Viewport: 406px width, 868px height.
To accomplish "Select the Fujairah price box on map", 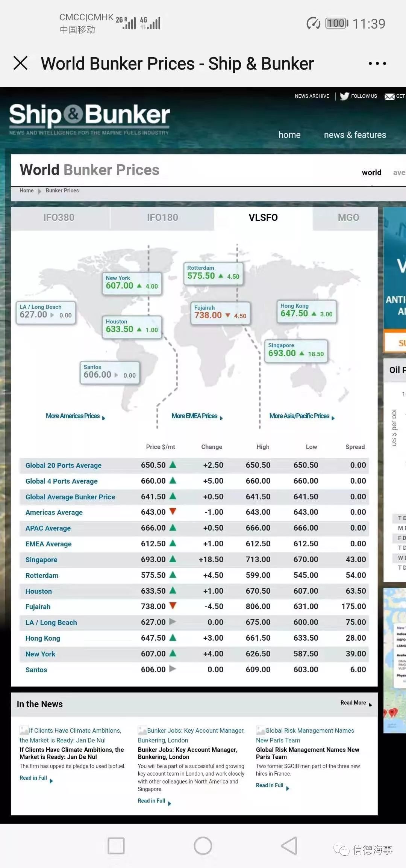I will tap(220, 313).
